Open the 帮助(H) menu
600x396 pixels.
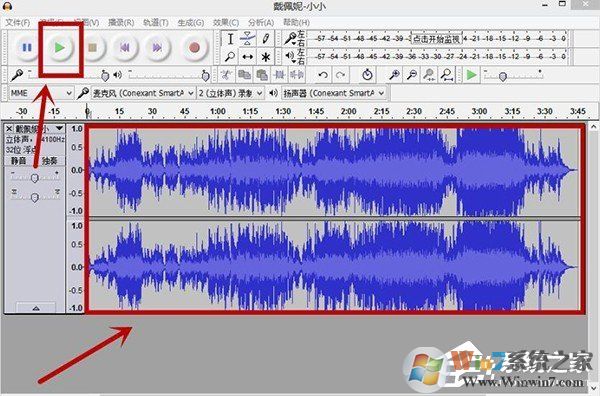point(297,23)
